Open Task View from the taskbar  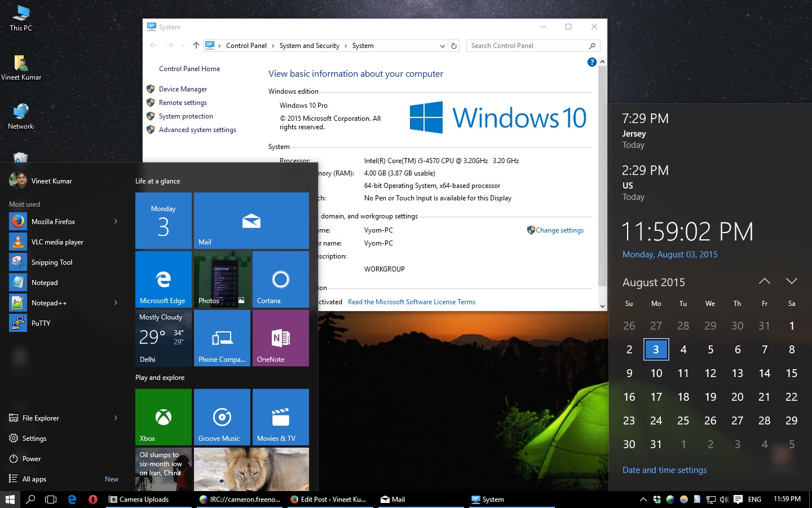tap(51, 500)
